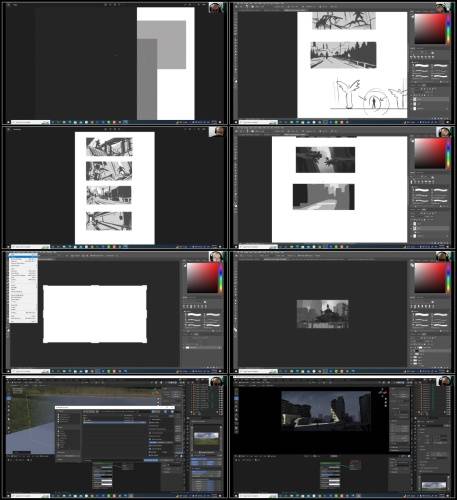Click the figure inside the circle sketch
The width and height of the screenshot is (457, 500).
tap(375, 102)
